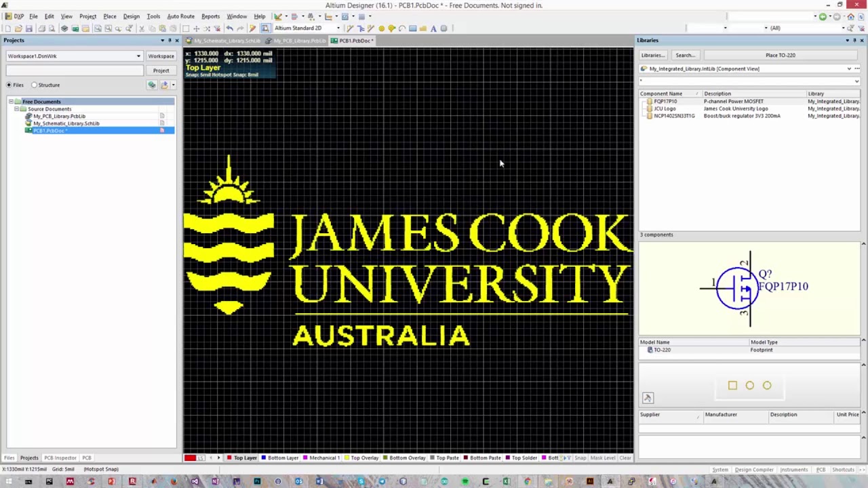Click the browse violations highlighted icon
The width and height of the screenshot is (868, 488).
(265, 28)
